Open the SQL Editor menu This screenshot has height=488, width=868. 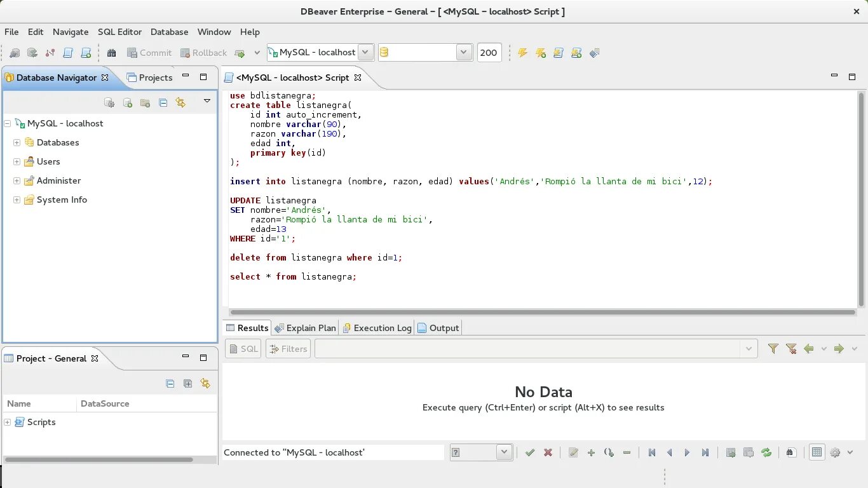coord(119,32)
